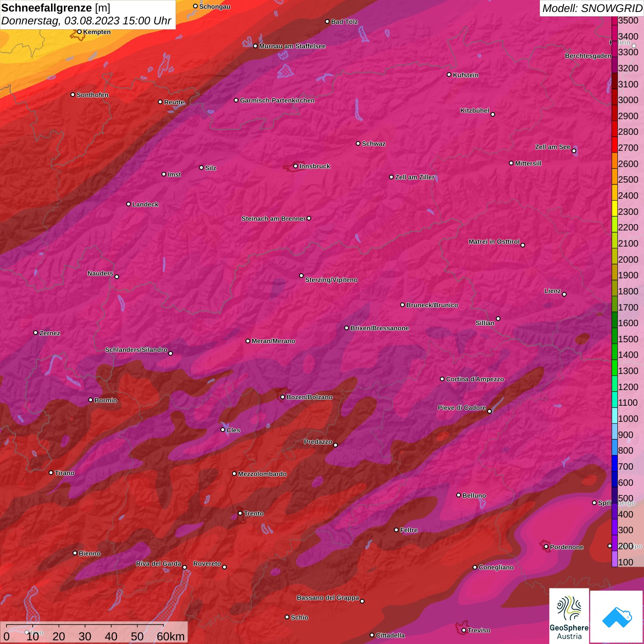Click the Bassano del Grappa label
Screen dimensions: 644x644
328,598
